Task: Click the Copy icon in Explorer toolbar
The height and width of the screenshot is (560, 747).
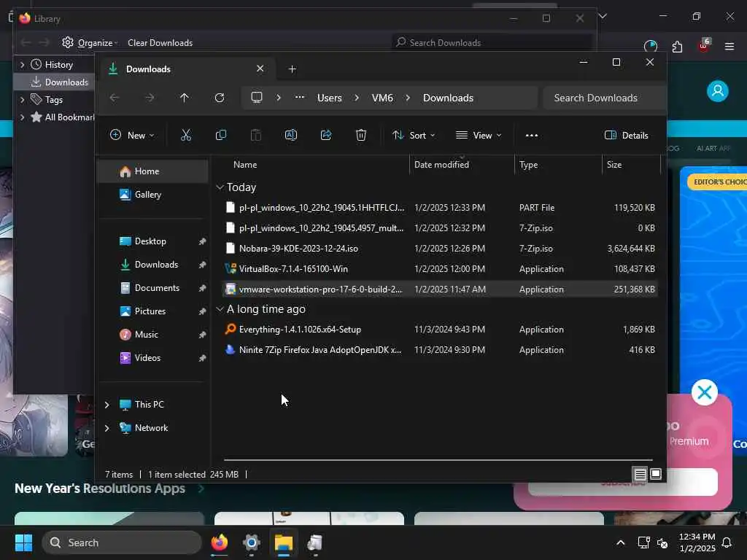Action: coord(220,135)
